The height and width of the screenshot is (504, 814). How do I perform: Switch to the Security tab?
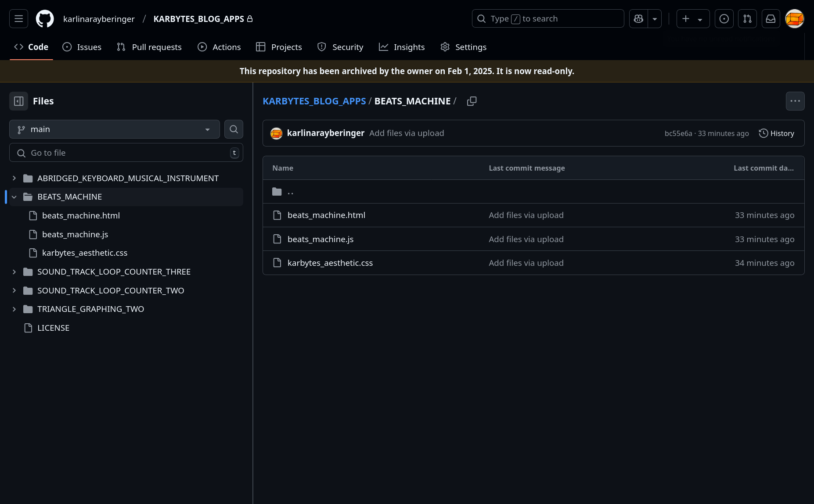click(x=340, y=47)
